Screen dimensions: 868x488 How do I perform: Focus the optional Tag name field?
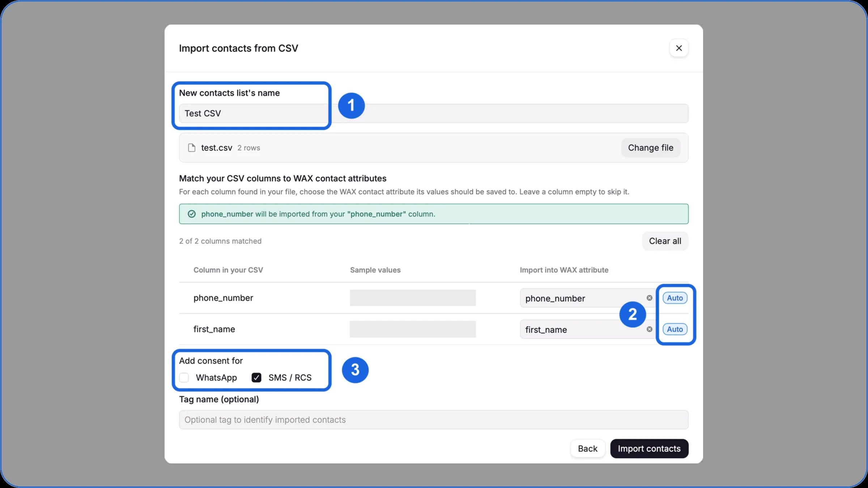[x=434, y=420]
